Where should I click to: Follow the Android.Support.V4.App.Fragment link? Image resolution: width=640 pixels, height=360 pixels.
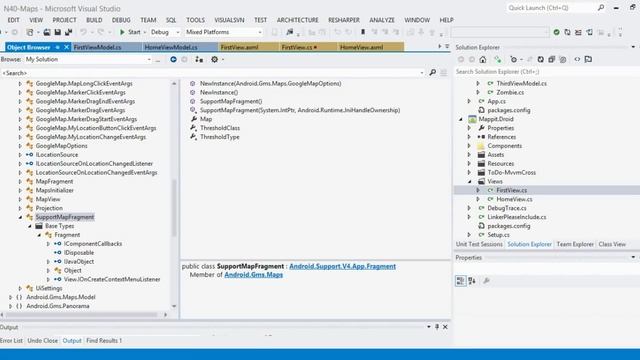coord(342,266)
